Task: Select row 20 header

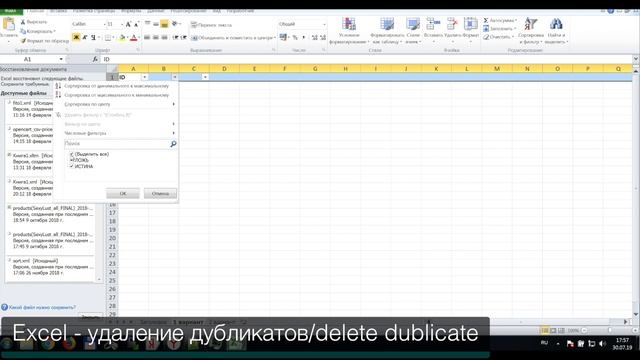Action: (x=112, y=238)
